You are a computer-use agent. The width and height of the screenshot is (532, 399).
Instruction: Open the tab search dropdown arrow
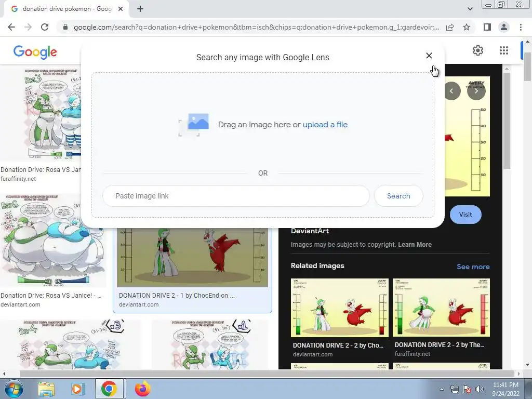(x=470, y=9)
